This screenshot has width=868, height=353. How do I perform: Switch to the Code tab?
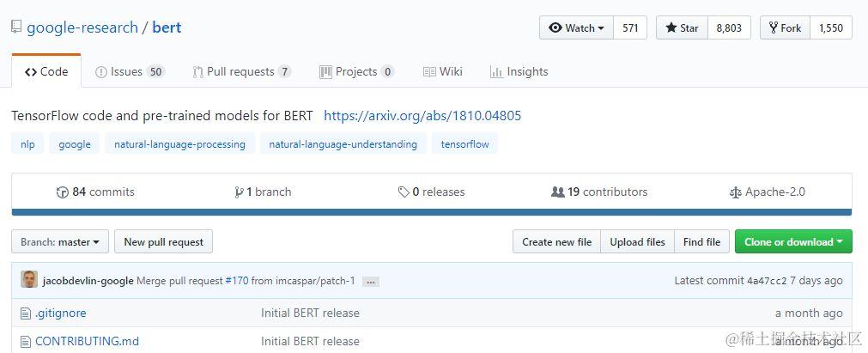[46, 71]
